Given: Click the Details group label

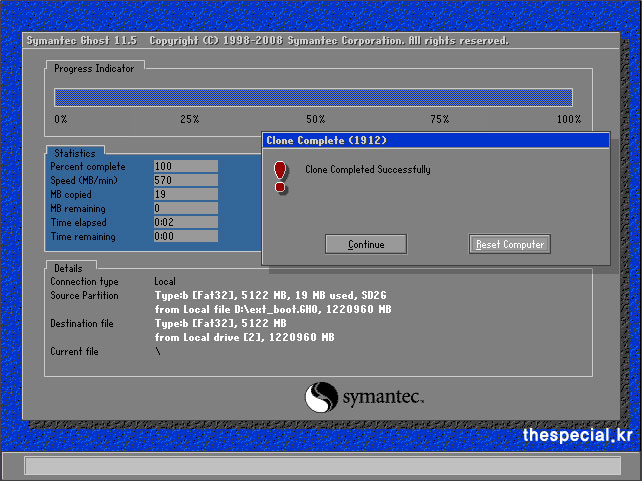Looking at the screenshot, I should [68, 268].
